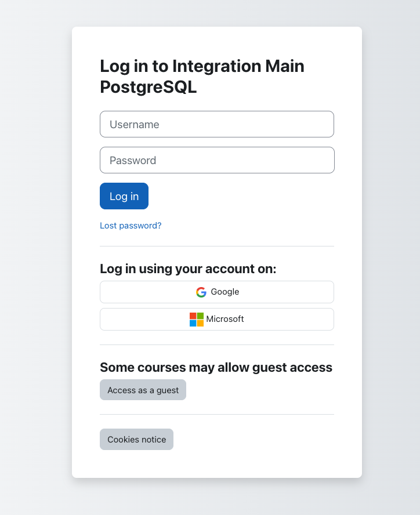Select the Password input field
420x515 pixels.
217,160
